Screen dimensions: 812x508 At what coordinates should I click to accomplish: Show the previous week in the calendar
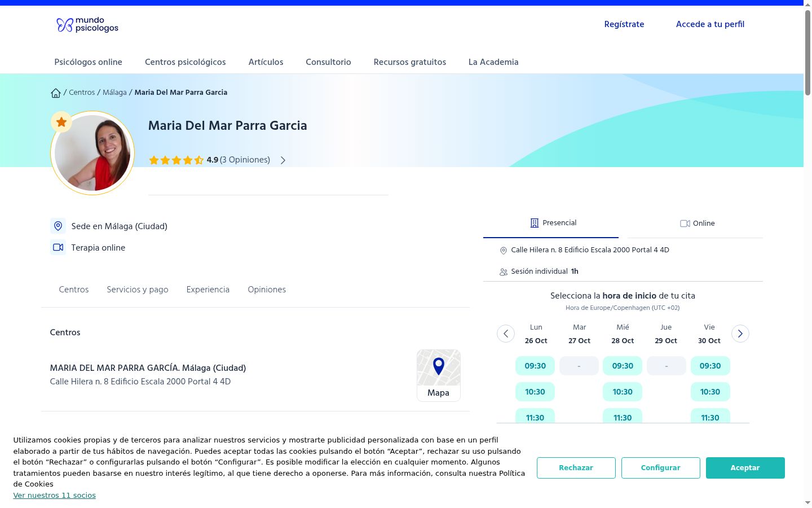point(506,334)
